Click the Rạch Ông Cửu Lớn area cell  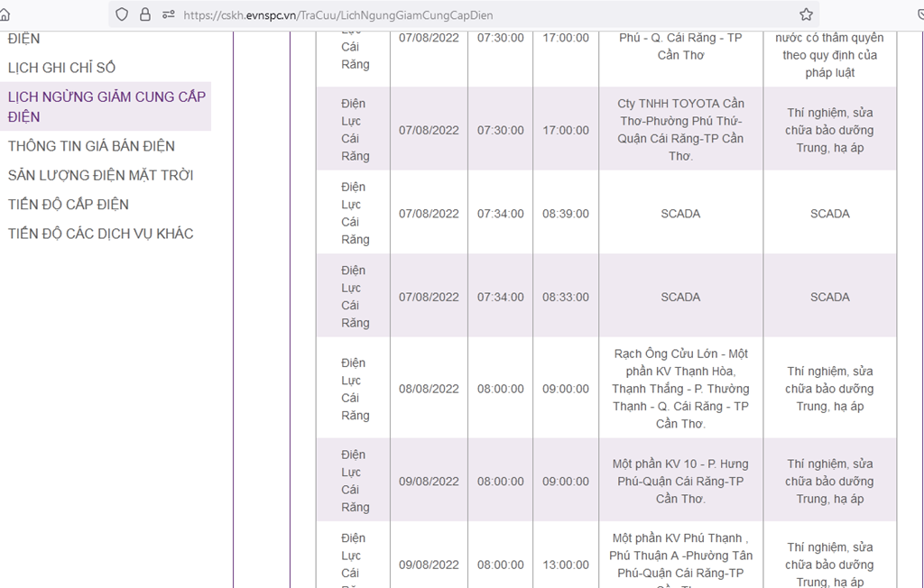tap(680, 389)
